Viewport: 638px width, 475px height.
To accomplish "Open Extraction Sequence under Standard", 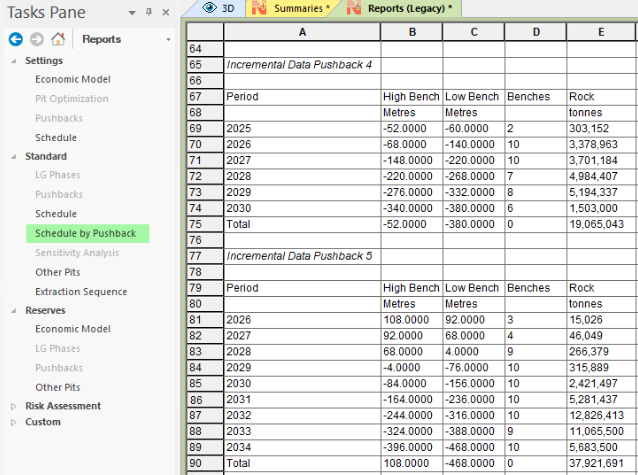I will coord(81,292).
